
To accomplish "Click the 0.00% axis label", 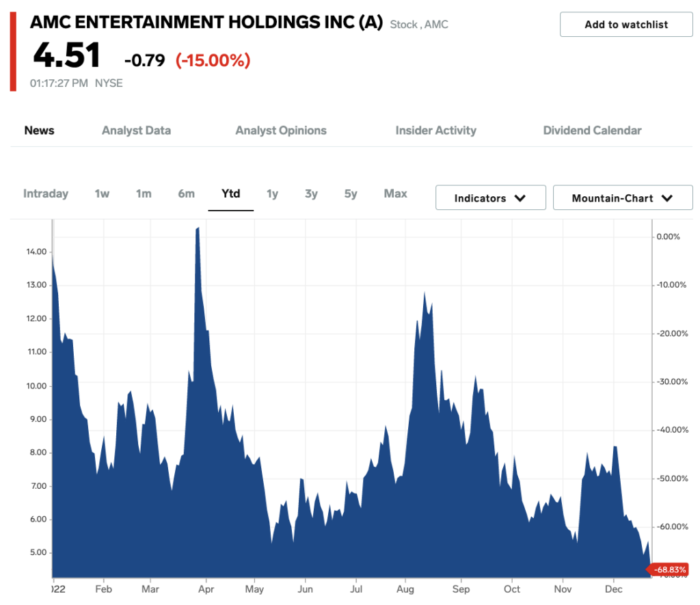I will pos(668,237).
